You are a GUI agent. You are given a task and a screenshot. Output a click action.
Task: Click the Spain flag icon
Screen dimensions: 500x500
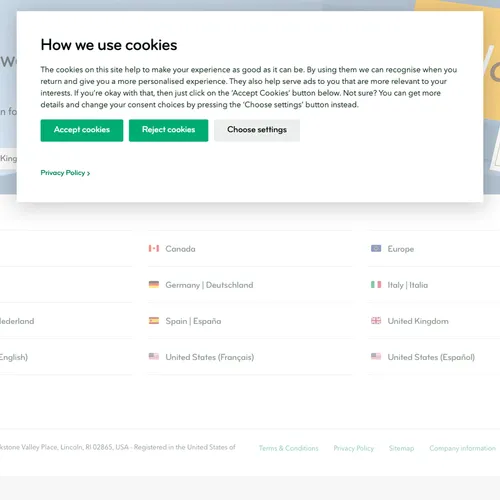pyautogui.click(x=154, y=320)
